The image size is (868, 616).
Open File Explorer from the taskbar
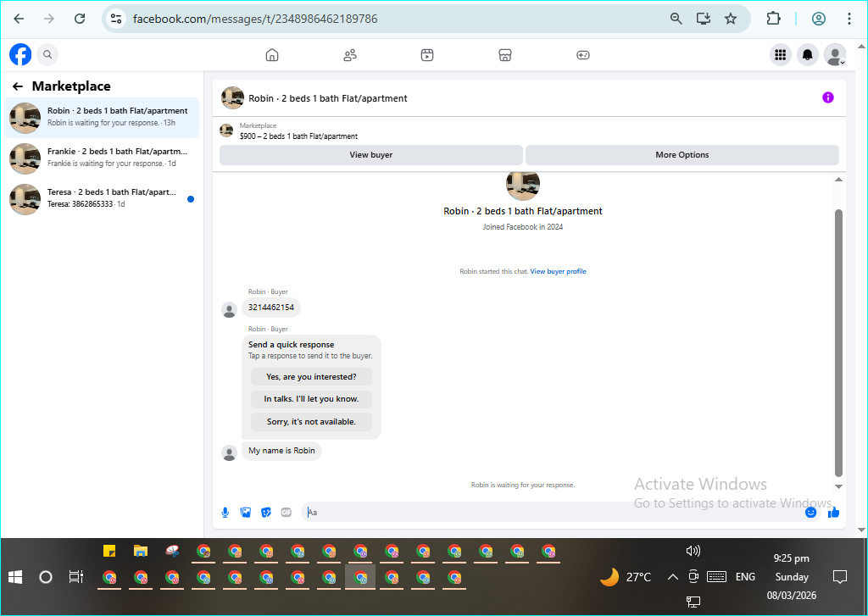(141, 552)
